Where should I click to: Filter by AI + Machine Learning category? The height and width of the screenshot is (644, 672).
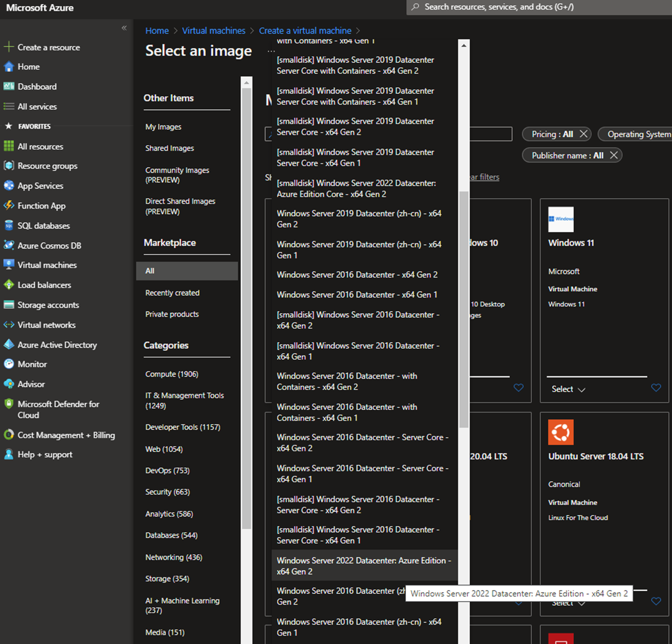182,605
